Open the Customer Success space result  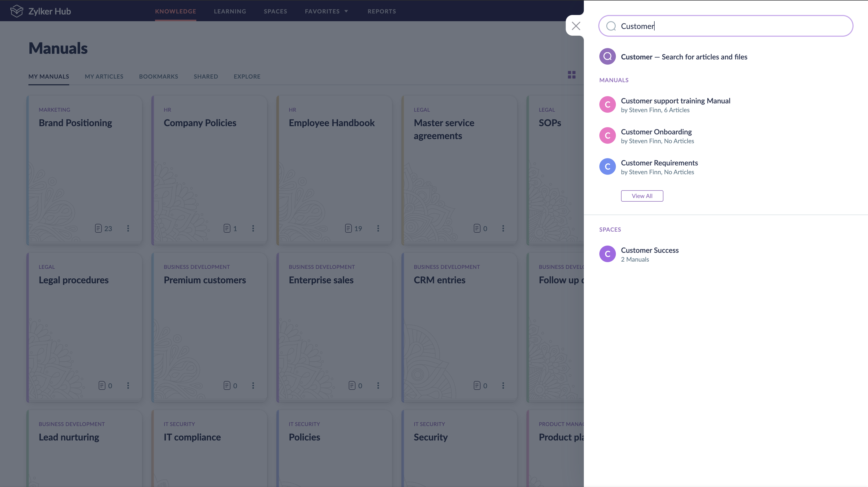(x=649, y=250)
